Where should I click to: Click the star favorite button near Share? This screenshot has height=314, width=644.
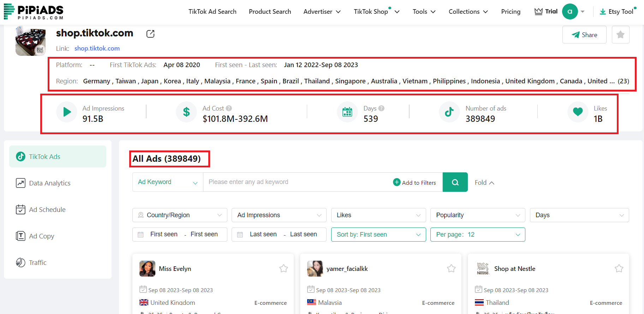point(620,35)
